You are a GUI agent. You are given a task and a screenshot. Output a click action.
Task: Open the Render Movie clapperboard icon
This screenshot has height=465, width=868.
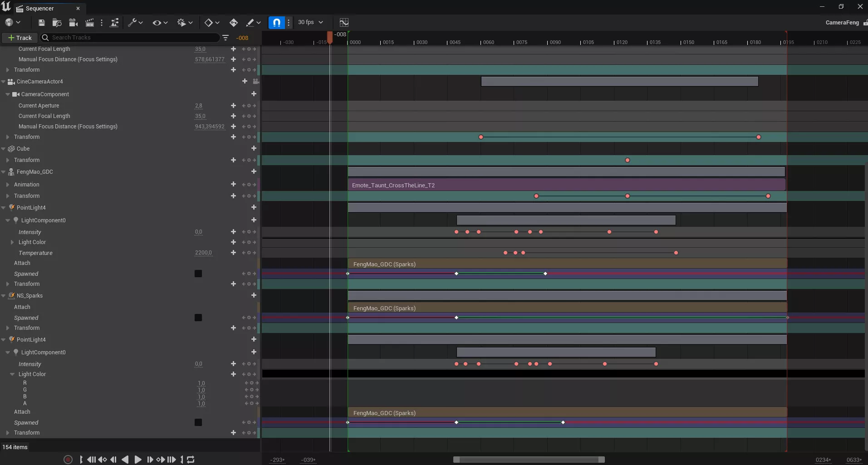(89, 23)
